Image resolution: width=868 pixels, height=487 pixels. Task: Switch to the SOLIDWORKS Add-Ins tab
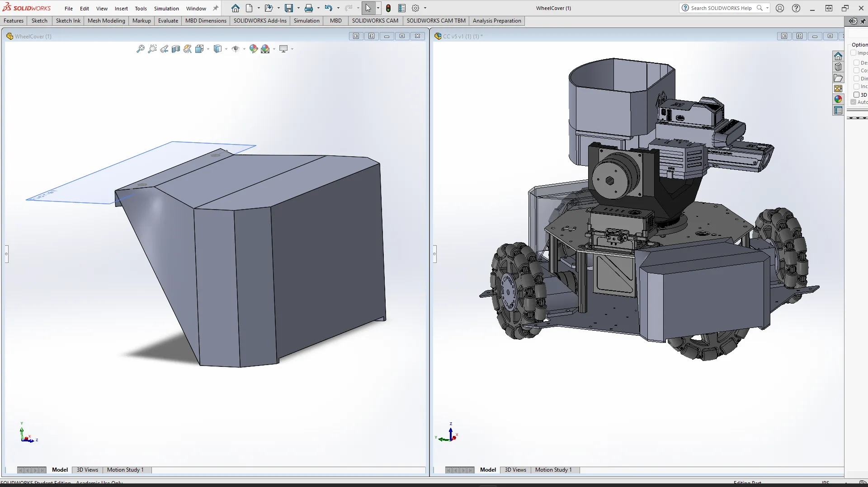pyautogui.click(x=260, y=21)
